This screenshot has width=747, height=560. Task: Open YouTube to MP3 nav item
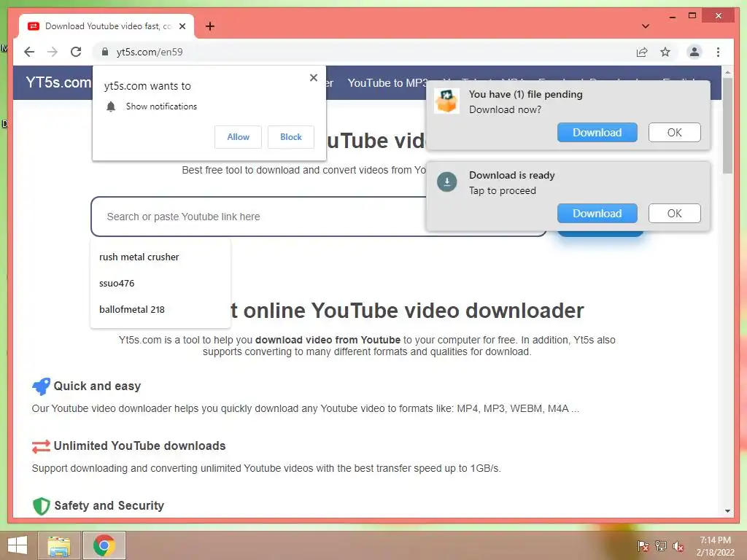(388, 83)
